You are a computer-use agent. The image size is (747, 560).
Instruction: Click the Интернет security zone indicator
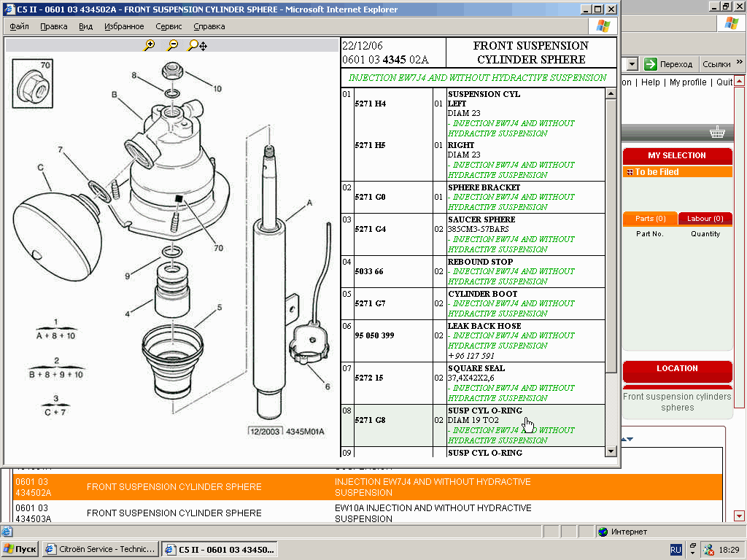pyautogui.click(x=623, y=532)
